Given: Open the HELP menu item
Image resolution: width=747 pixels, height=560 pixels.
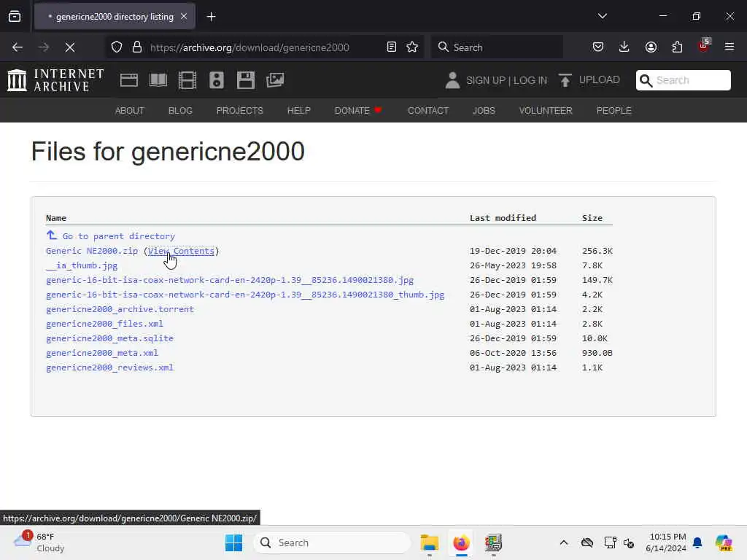Looking at the screenshot, I should (x=298, y=111).
